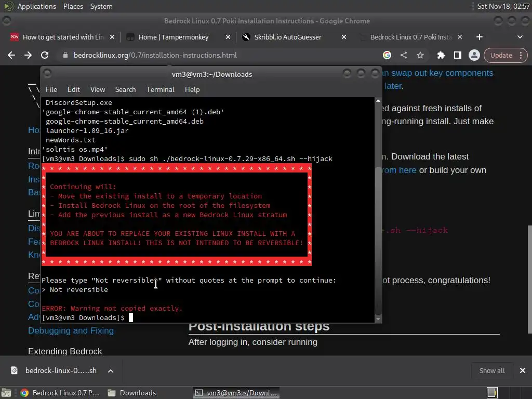532x399 pixels.
Task: Close the Bedrock Linux tab
Action: 460,37
